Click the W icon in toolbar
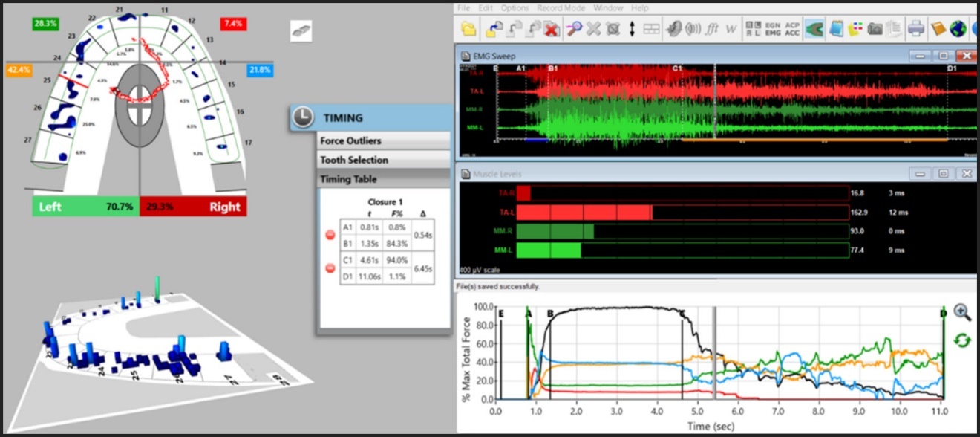980x437 pixels. pyautogui.click(x=731, y=29)
